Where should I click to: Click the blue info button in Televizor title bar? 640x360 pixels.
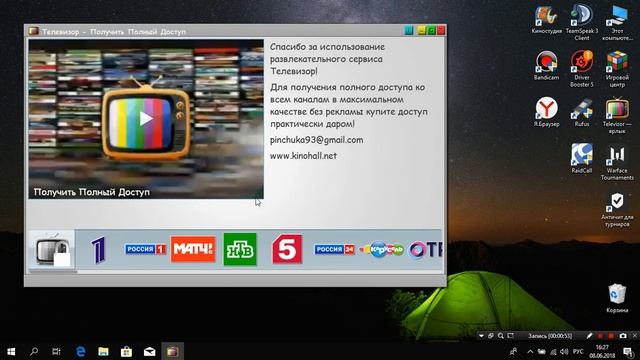pos(409,31)
